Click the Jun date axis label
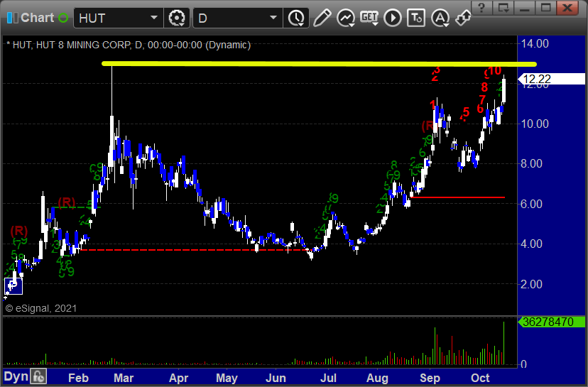Image resolution: width=588 pixels, height=387 pixels. (x=276, y=378)
